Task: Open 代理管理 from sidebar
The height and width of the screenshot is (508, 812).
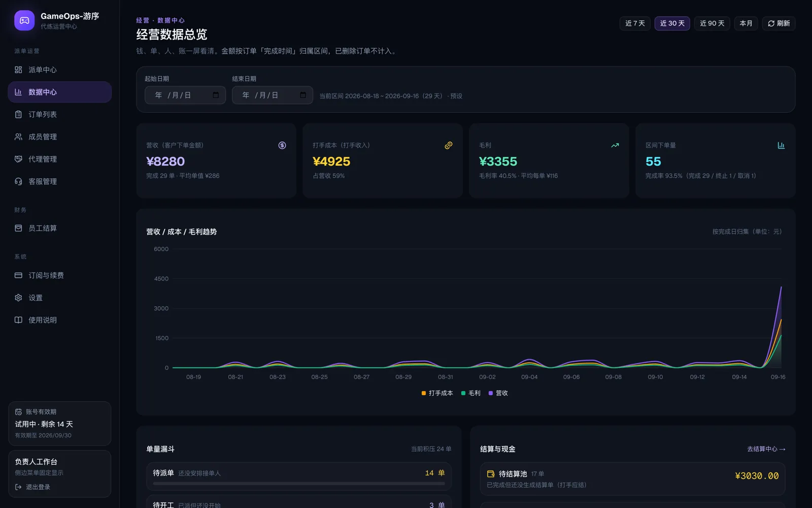Action: point(59,159)
